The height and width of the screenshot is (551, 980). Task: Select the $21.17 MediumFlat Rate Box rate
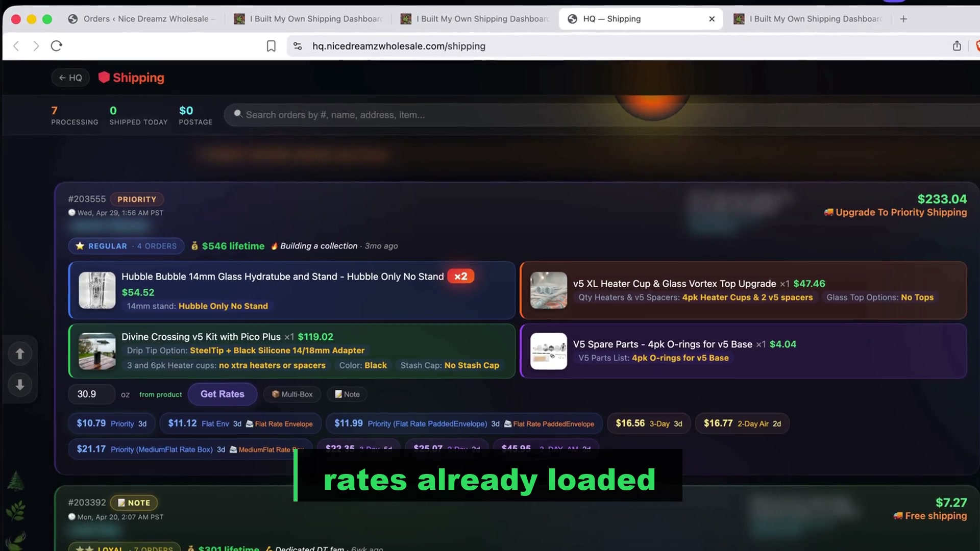point(190,449)
